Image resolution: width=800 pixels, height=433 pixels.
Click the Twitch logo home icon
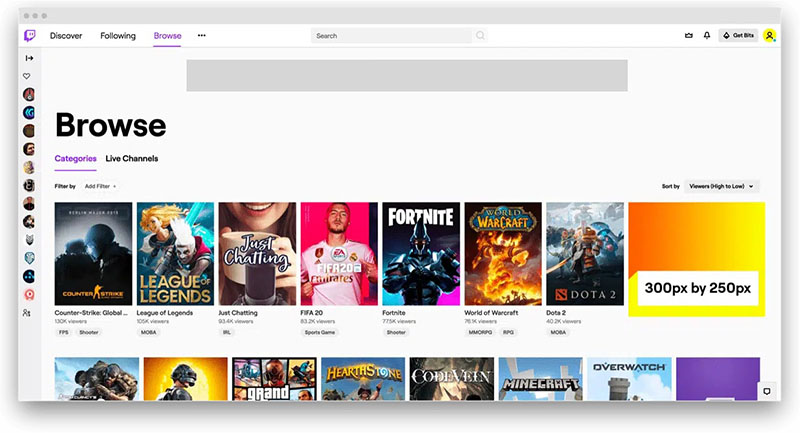30,36
